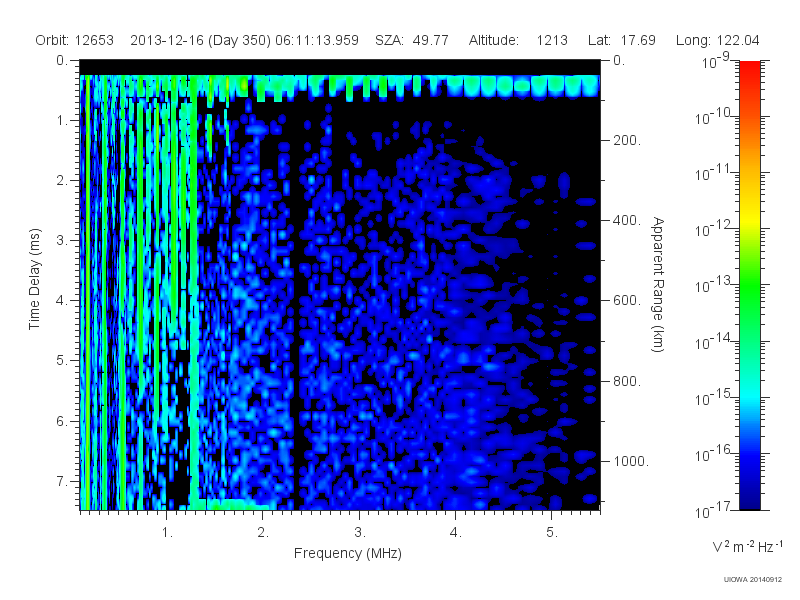Click the 600. apparent range tick label
The height and width of the screenshot is (600, 800).
(x=627, y=301)
